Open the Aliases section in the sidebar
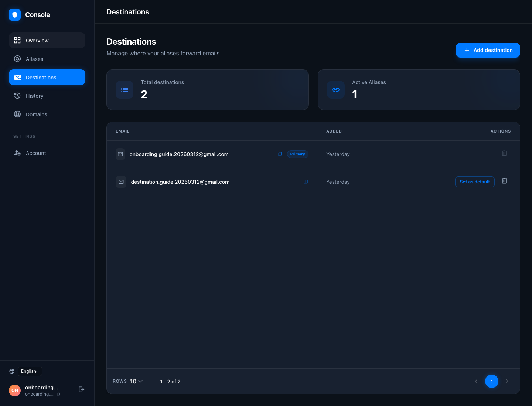532x406 pixels. (34, 59)
